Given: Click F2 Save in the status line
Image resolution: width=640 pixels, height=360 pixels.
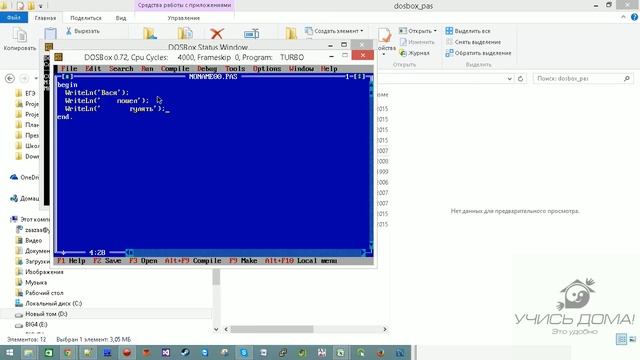Looking at the screenshot, I should pyautogui.click(x=107, y=260).
